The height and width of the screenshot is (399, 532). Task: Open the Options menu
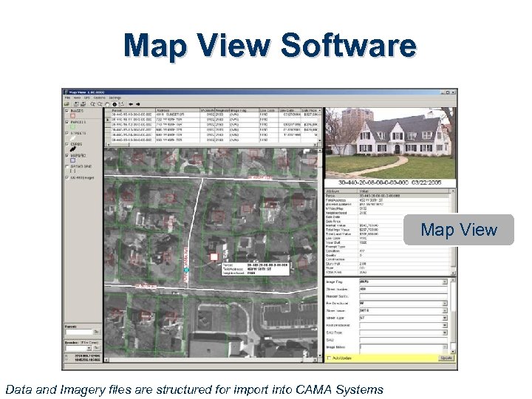pyautogui.click(x=100, y=98)
